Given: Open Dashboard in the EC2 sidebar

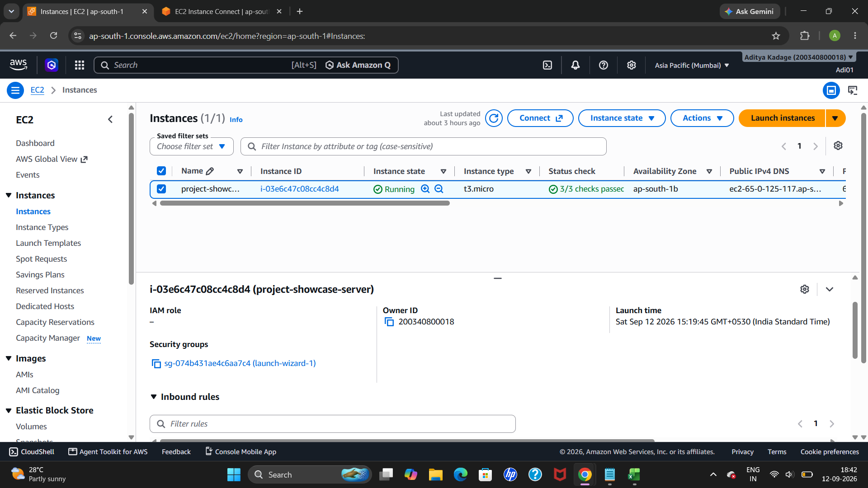Looking at the screenshot, I should tap(35, 143).
